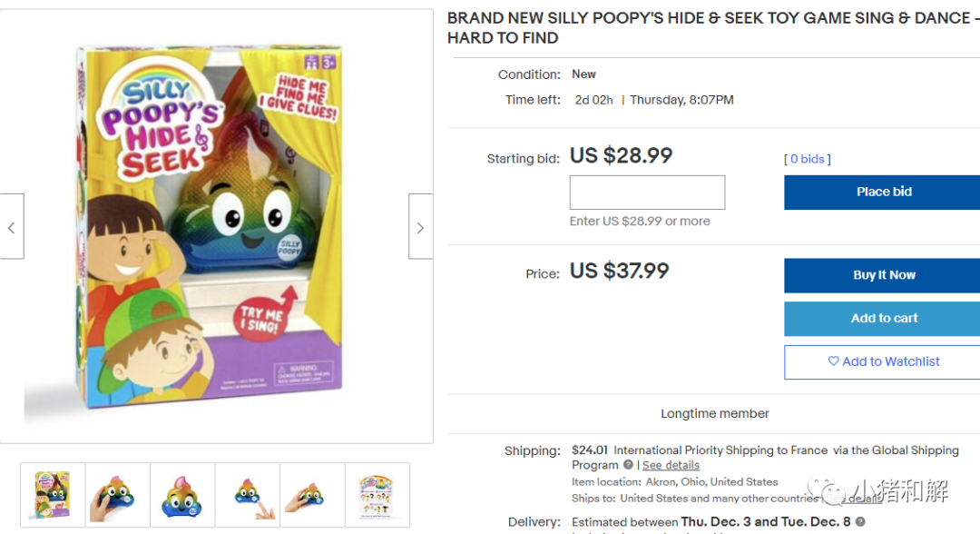The height and width of the screenshot is (534, 980).
Task: Click the next image arrow
Action: click(x=420, y=227)
